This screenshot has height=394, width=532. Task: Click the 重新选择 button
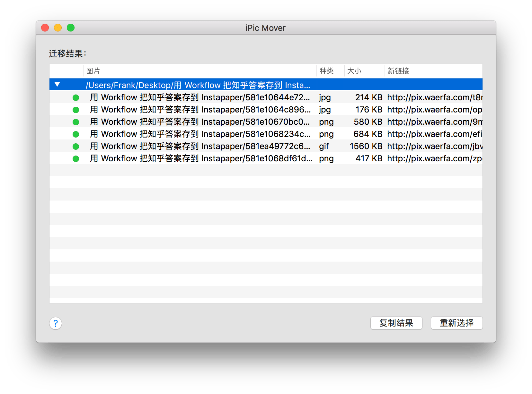(x=457, y=323)
